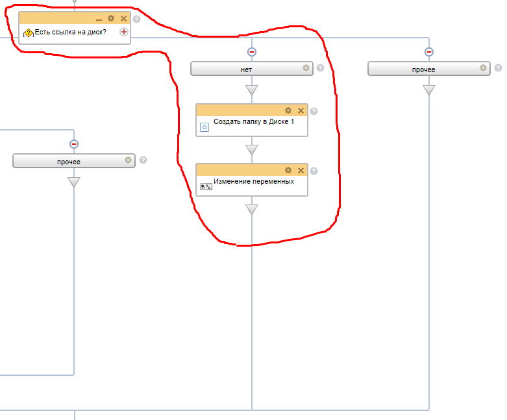This screenshot has height=420, width=507.
Task: Open gear settings of right 'прочее' branch
Action: pos(483,68)
